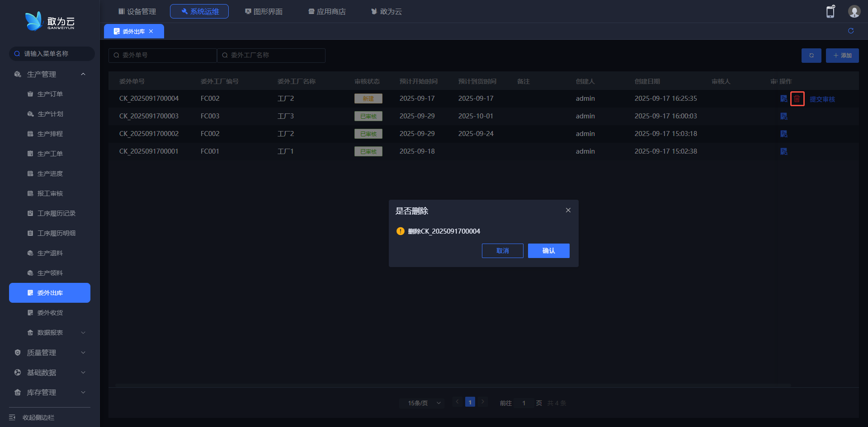
Task: Click the mobile device icon in header
Action: click(830, 12)
